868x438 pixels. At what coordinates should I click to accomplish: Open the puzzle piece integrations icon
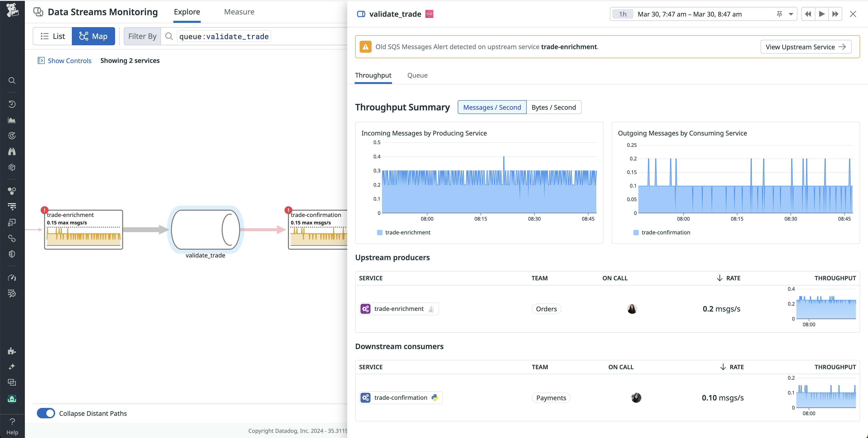click(x=12, y=351)
